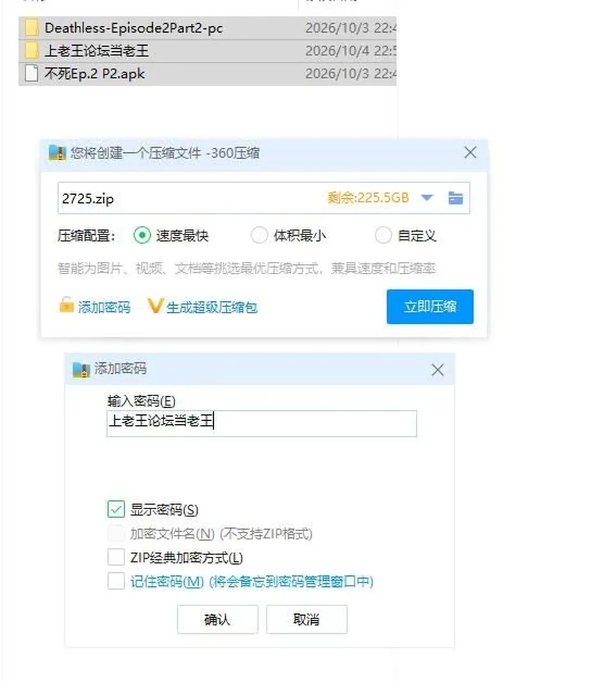
Task: Open the save location dropdown arrow
Action: click(x=427, y=198)
